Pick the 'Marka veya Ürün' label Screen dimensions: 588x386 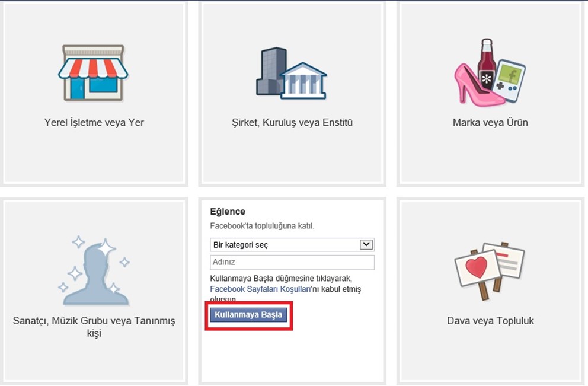490,123
